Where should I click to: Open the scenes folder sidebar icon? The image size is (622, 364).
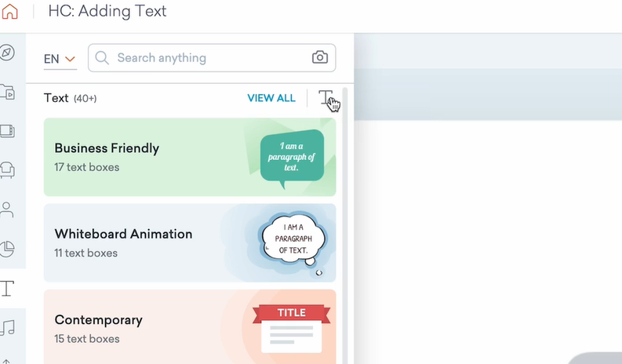click(7, 92)
